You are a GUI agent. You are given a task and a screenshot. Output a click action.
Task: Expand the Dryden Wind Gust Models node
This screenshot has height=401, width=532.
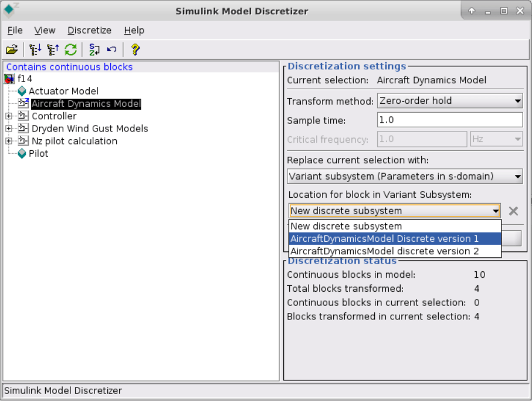point(9,129)
